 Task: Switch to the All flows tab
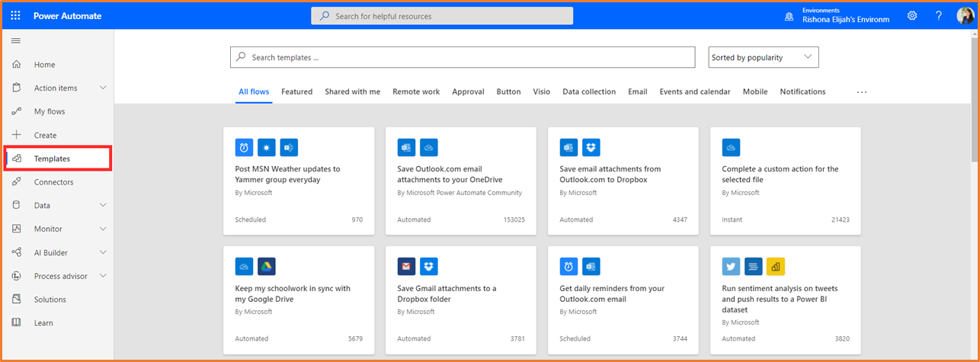tap(254, 91)
